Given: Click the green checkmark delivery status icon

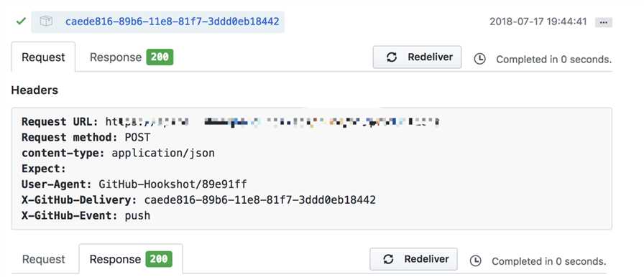Looking at the screenshot, I should (x=21, y=21).
